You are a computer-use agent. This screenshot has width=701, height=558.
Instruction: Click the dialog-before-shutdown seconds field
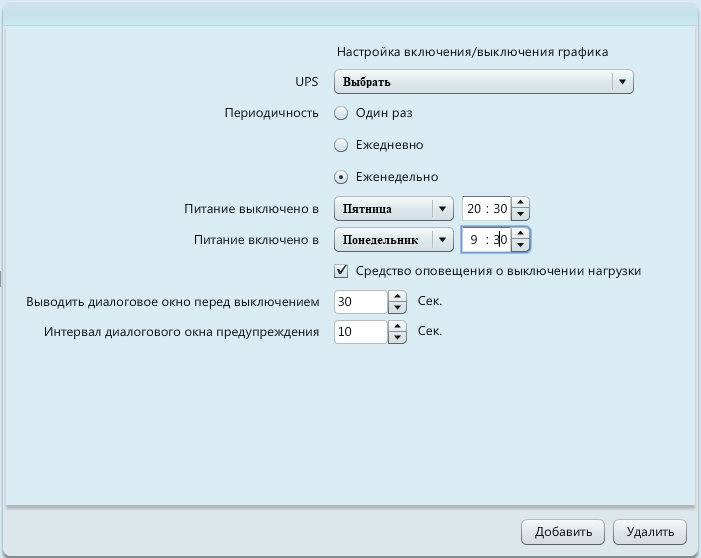[x=360, y=301]
